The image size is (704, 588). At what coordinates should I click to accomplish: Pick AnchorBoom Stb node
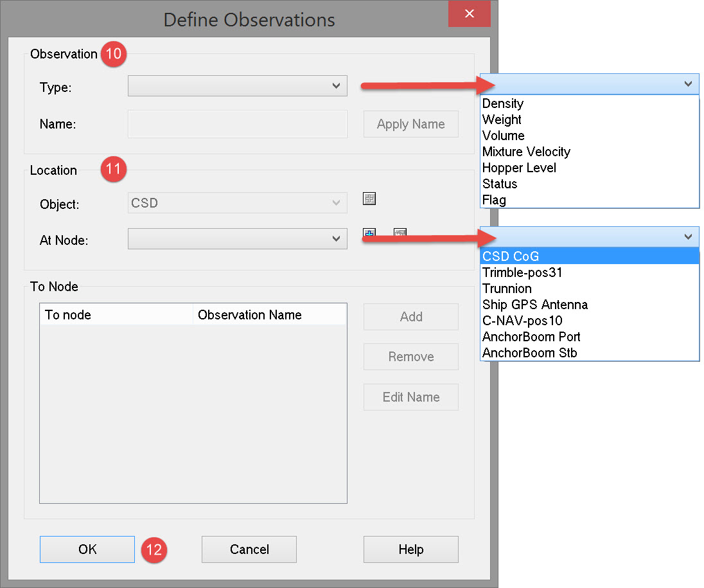[x=590, y=353]
